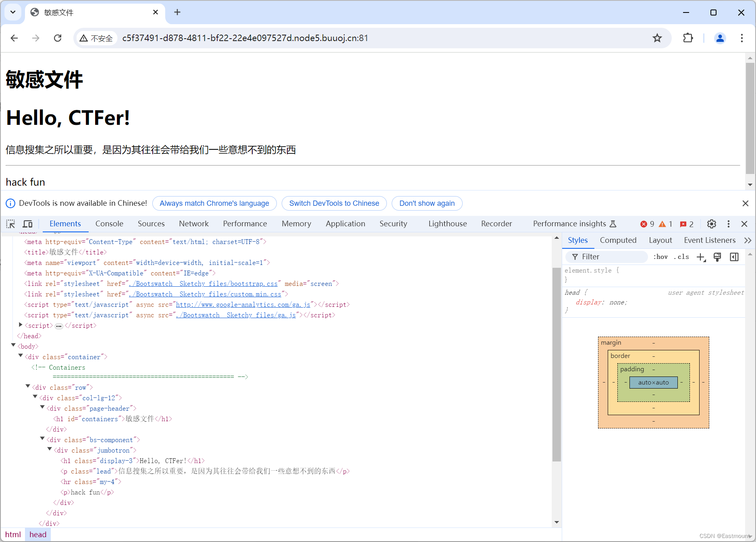
Task: Open the custom.min.css href link
Action: tap(205, 294)
